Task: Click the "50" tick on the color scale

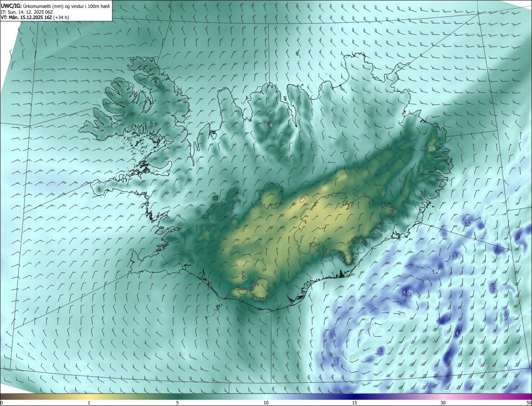Action: pyautogui.click(x=529, y=403)
